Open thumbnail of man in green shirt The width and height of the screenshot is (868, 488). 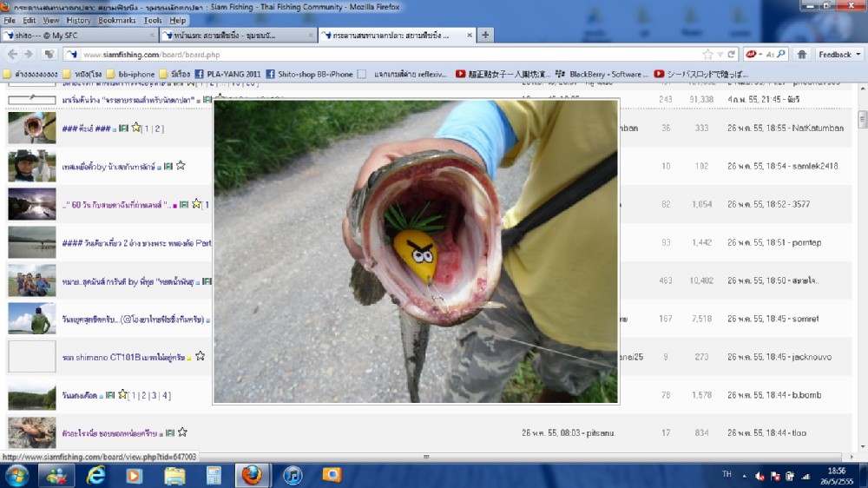[31, 319]
